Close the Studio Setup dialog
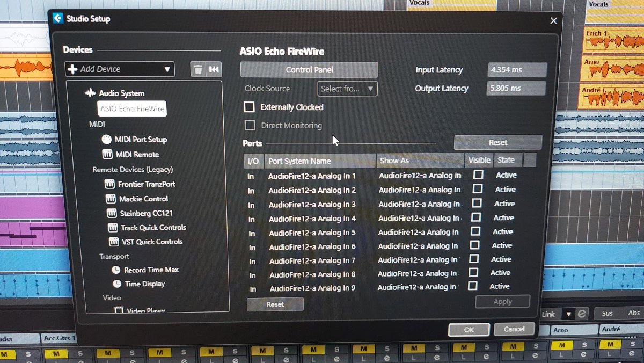644x363 pixels. (x=553, y=21)
